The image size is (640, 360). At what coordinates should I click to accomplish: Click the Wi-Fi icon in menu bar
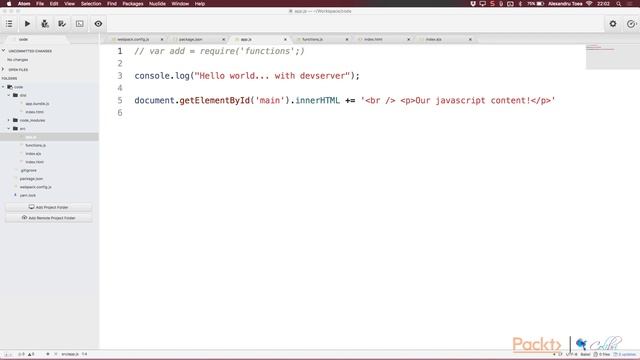pos(589,4)
